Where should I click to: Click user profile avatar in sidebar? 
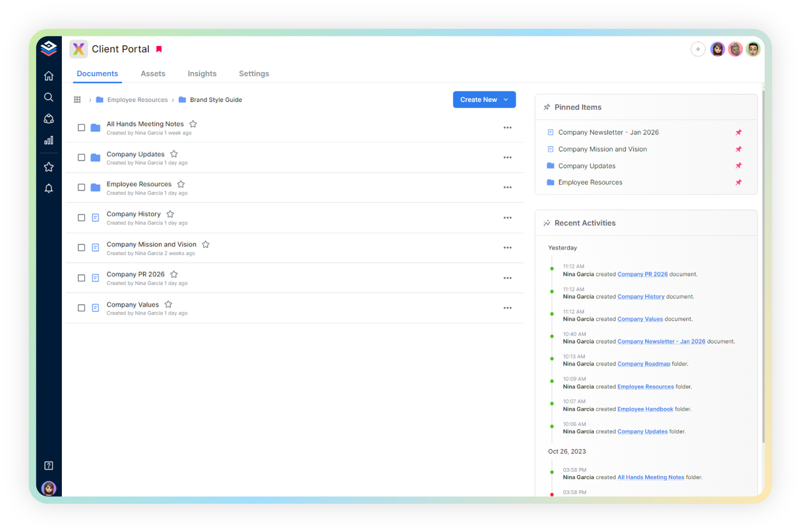pos(49,488)
